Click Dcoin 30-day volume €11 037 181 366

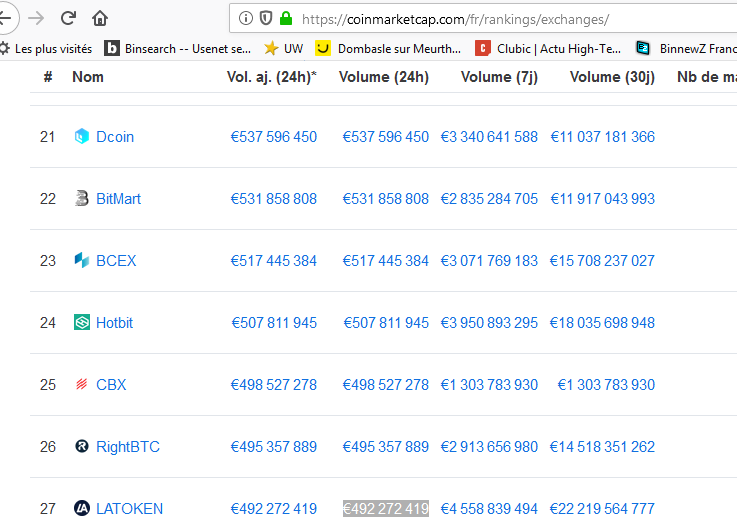(x=603, y=137)
